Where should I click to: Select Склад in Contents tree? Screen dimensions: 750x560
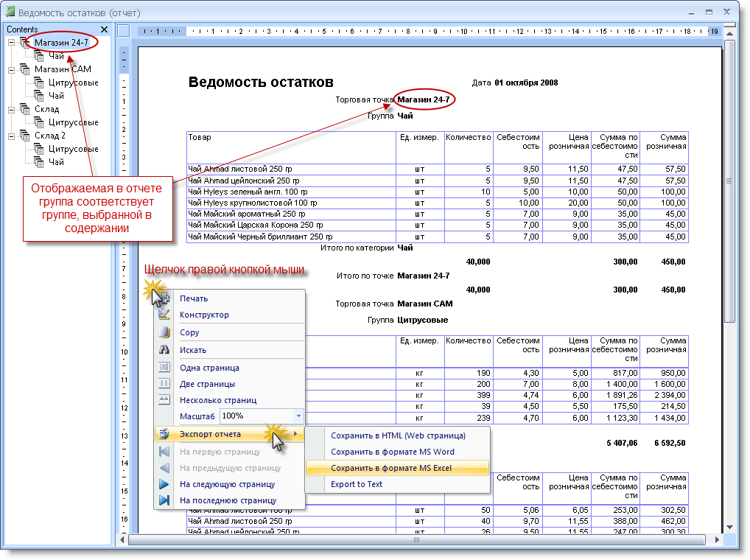click(x=47, y=109)
